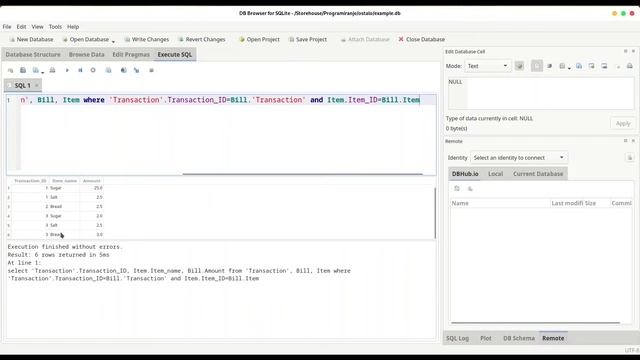640x360 pixels.
Task: Toggle word wrap icon in Edit Cell panel
Action: pos(537,66)
